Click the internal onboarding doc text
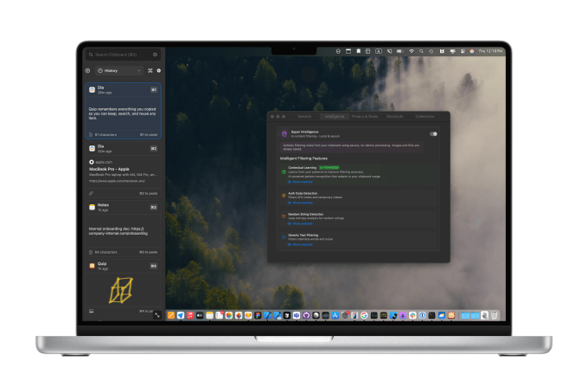 118,231
